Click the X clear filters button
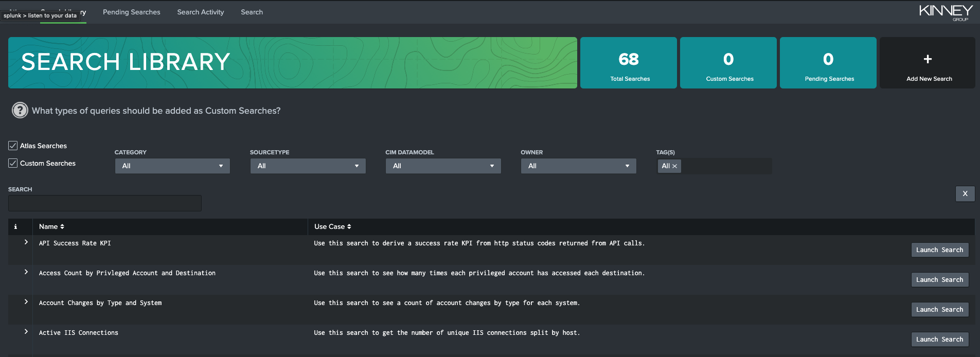The width and height of the screenshot is (980, 357). [x=965, y=194]
